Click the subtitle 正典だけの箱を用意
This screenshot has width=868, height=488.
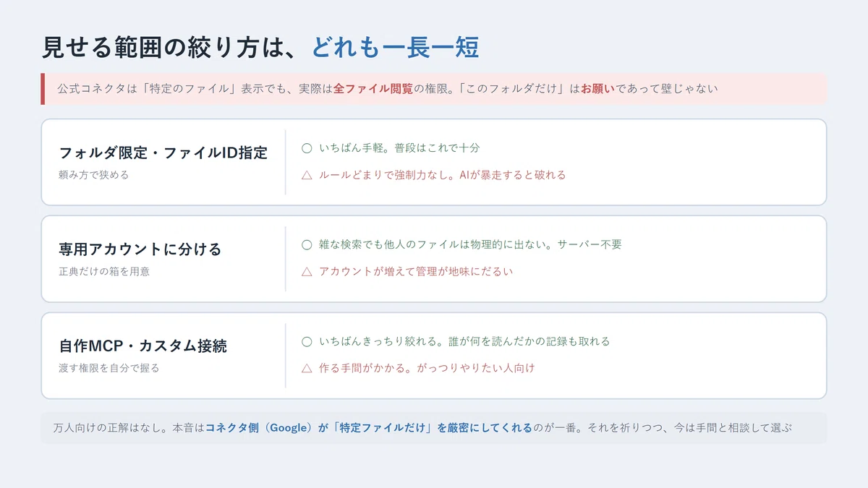click(104, 272)
